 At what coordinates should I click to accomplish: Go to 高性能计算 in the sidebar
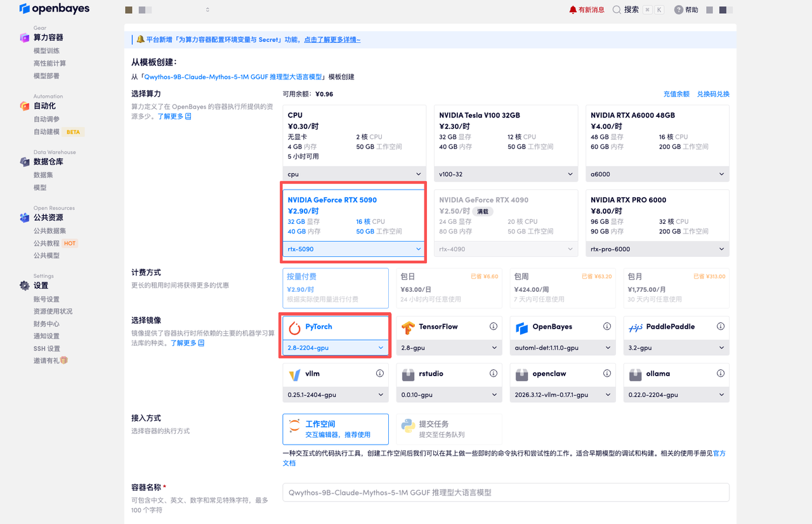click(49, 63)
